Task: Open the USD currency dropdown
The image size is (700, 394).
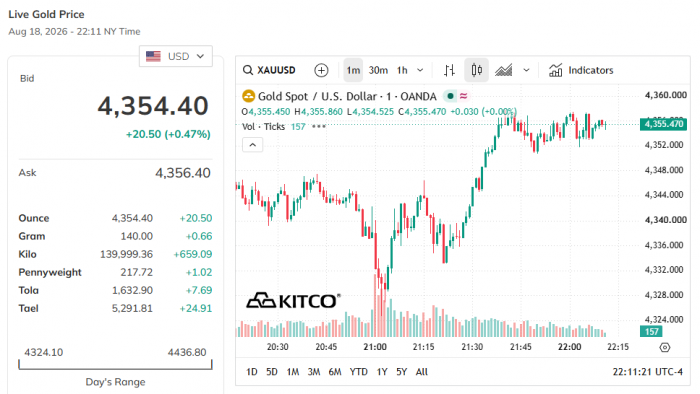Action: pyautogui.click(x=175, y=56)
